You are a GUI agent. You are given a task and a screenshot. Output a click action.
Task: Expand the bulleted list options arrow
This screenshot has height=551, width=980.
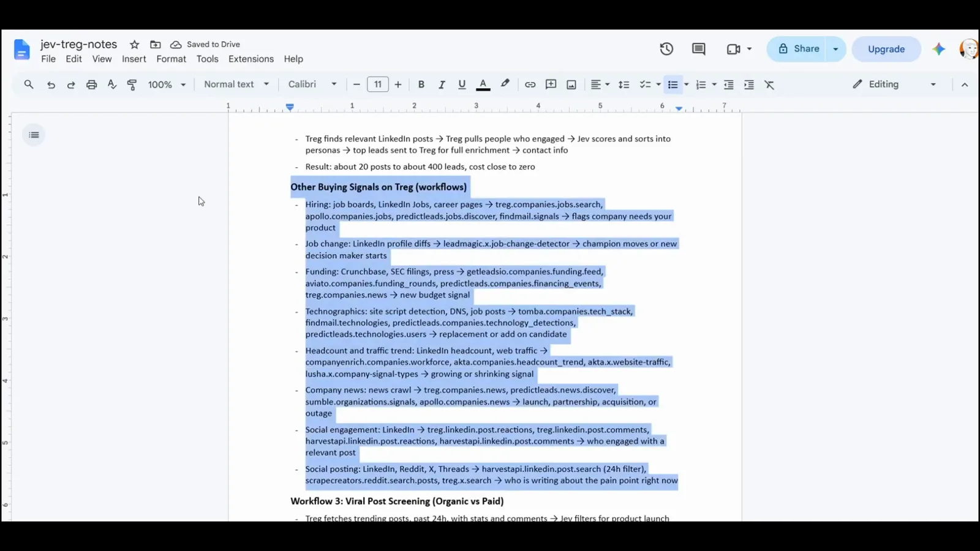686,84
